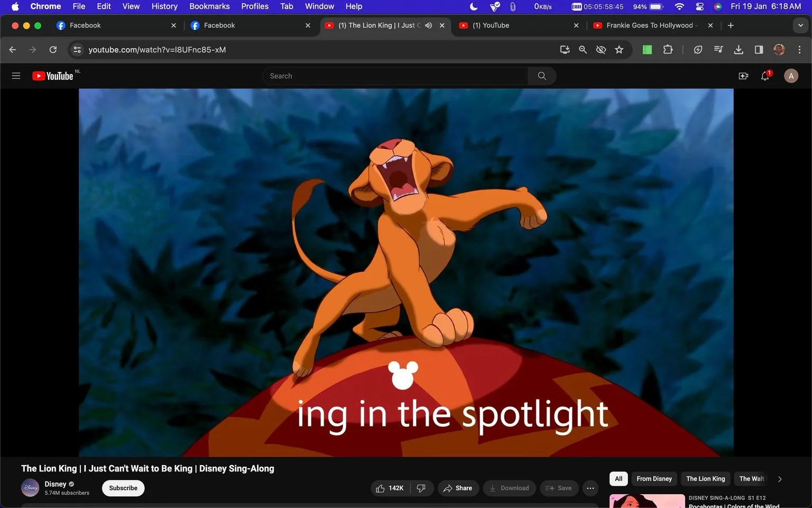This screenshot has width=812, height=508.
Task: Open the date and time clock
Action: [x=765, y=6]
